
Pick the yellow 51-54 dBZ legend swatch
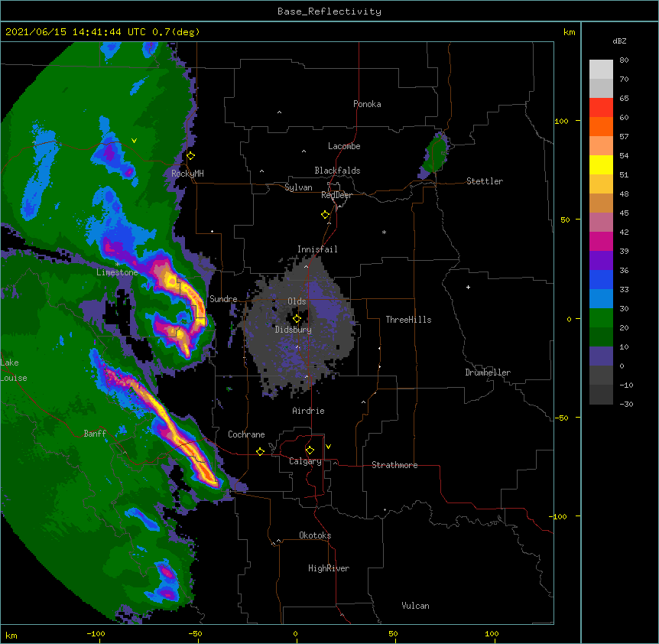coord(601,165)
